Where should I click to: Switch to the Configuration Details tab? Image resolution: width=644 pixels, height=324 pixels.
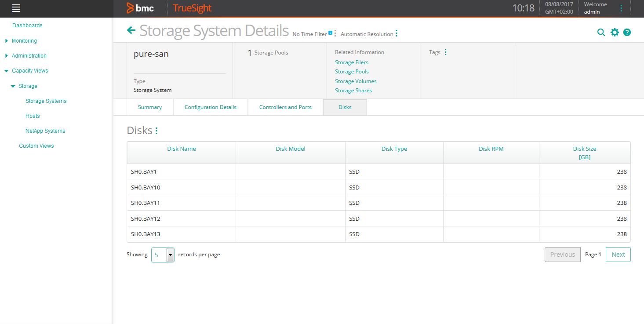pos(211,107)
